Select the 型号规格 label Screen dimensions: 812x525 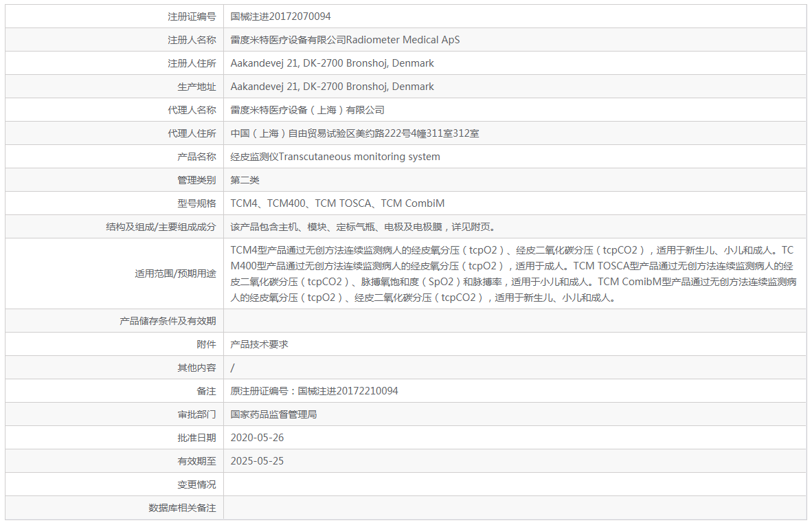point(196,203)
